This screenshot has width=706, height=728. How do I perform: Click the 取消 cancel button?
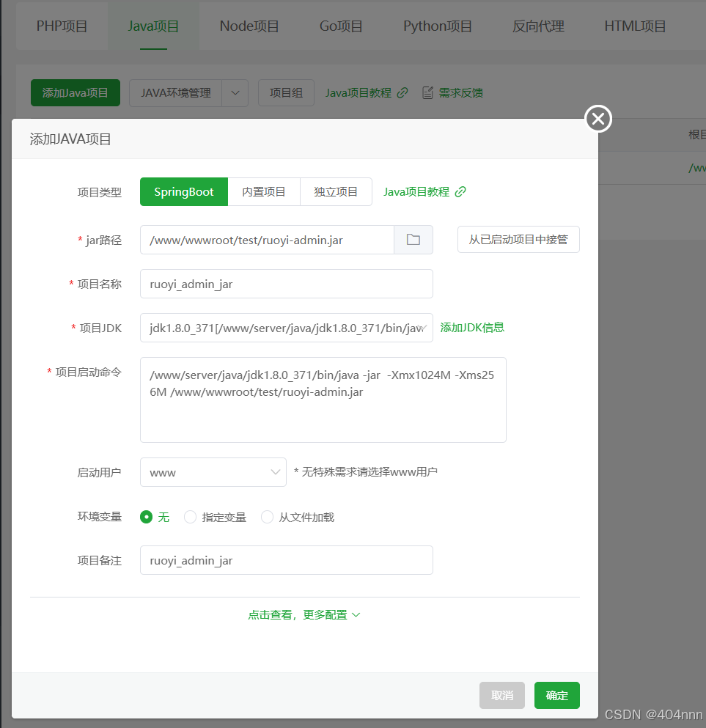coord(502,695)
